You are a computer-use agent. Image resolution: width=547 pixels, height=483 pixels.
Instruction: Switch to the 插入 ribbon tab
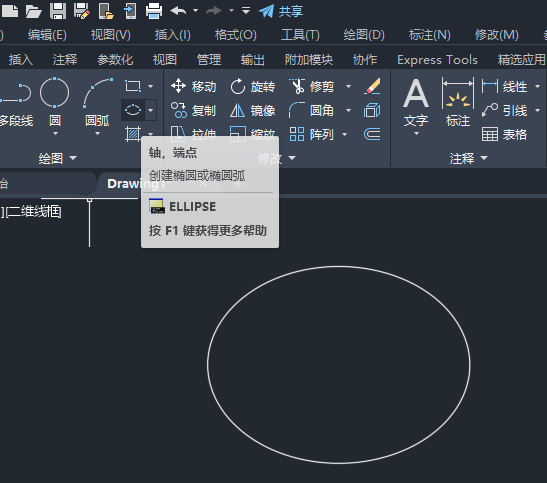(21, 60)
